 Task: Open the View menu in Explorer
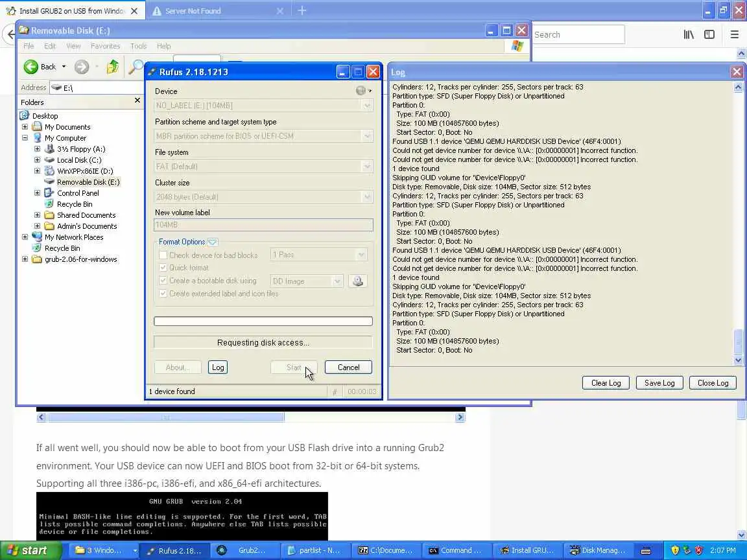click(73, 46)
